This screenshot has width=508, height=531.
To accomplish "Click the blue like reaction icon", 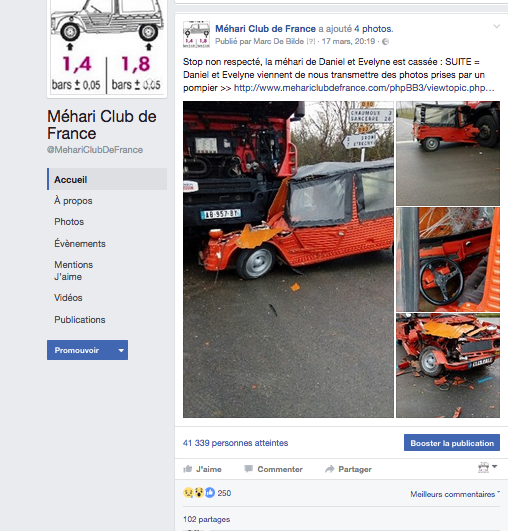I will [210, 493].
